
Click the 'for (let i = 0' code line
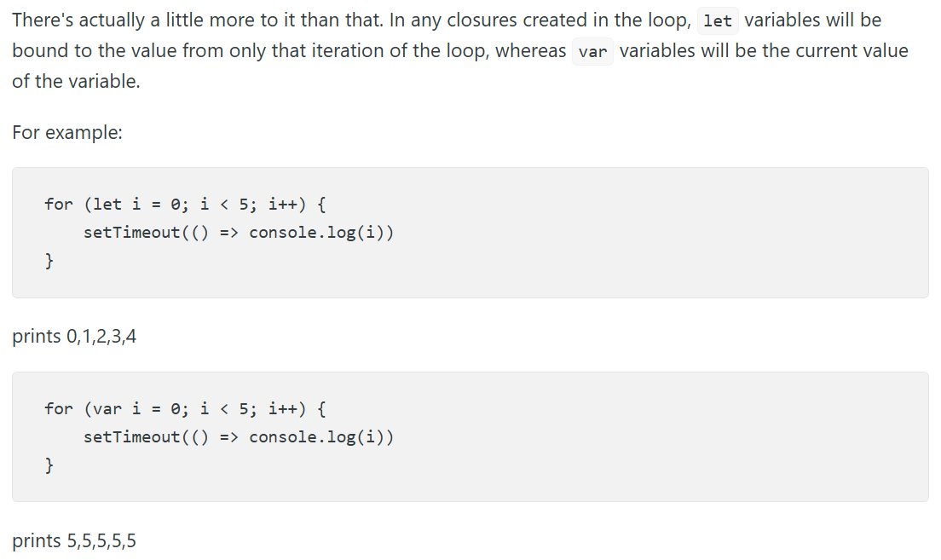185,205
